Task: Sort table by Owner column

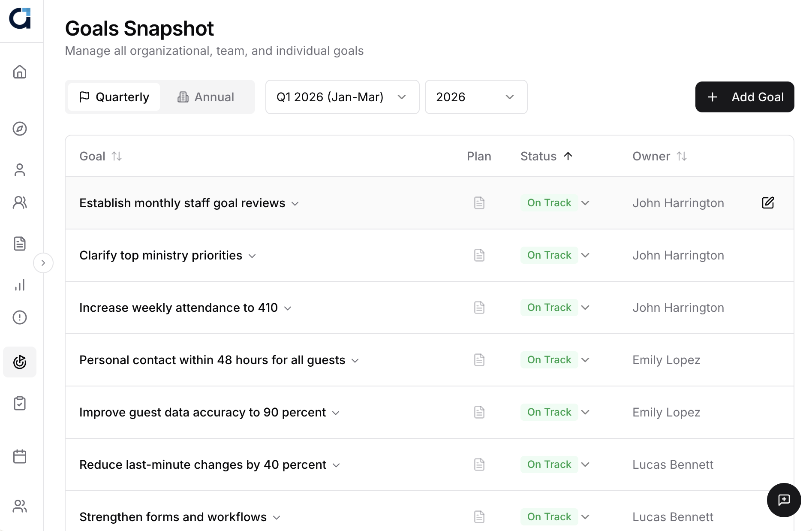Action: click(x=660, y=156)
